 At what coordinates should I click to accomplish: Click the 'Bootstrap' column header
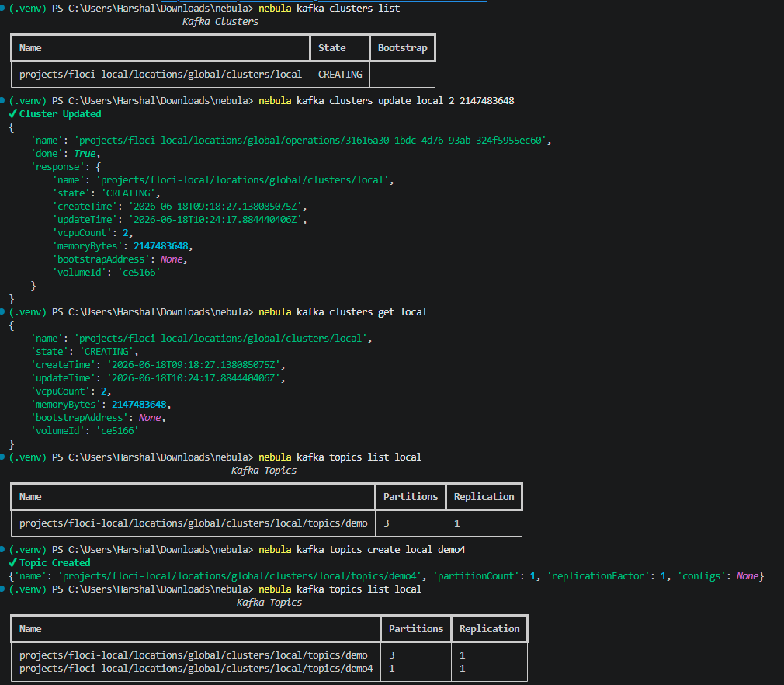click(x=403, y=48)
